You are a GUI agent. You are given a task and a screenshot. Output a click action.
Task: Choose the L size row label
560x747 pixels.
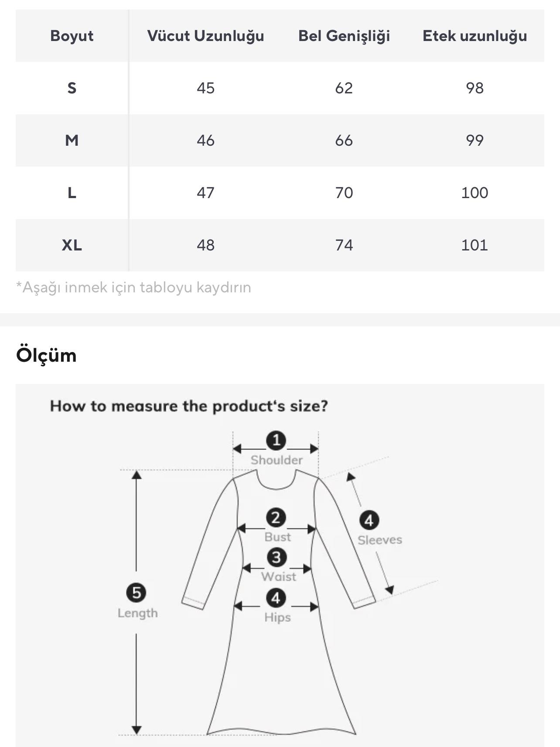click(72, 193)
